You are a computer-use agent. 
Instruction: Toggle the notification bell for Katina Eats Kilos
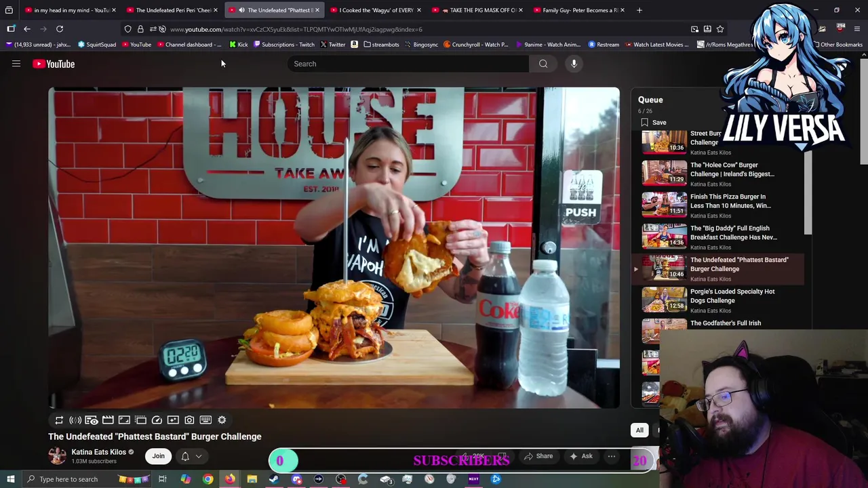tap(185, 456)
